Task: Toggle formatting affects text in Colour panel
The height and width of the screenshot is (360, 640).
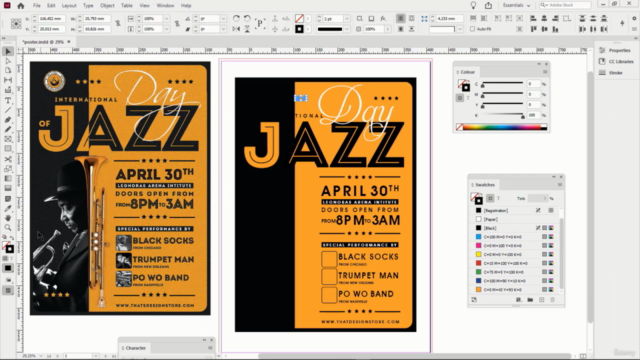Action: 468,98
